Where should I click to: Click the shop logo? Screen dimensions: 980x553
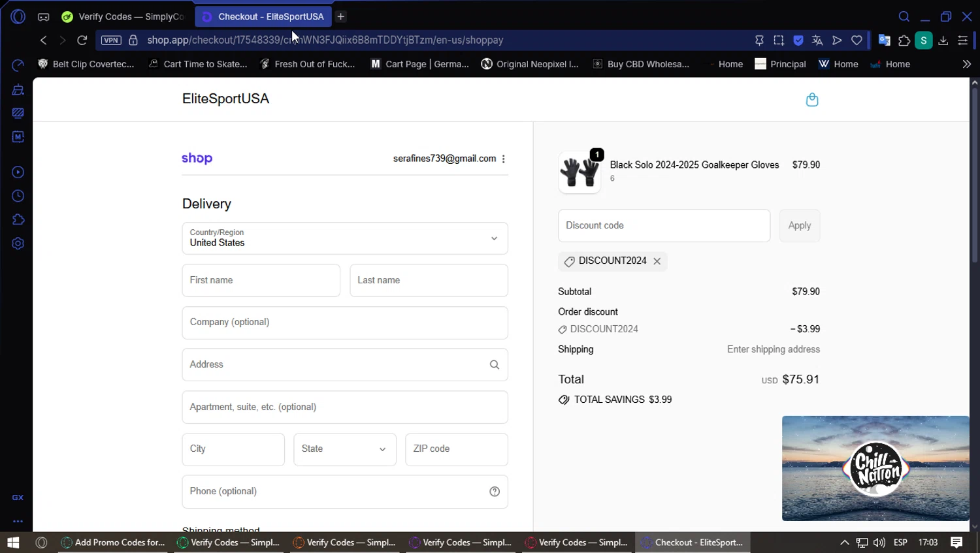click(197, 159)
